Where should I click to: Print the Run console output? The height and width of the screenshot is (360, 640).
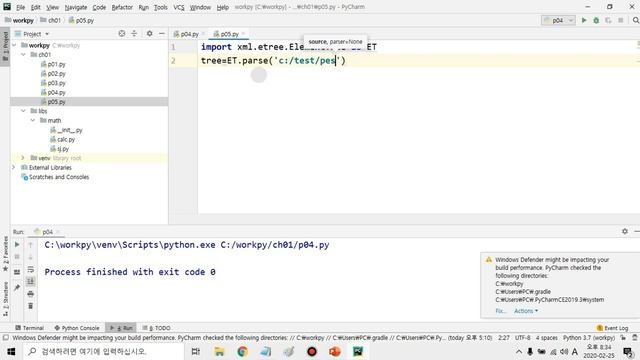31,293
